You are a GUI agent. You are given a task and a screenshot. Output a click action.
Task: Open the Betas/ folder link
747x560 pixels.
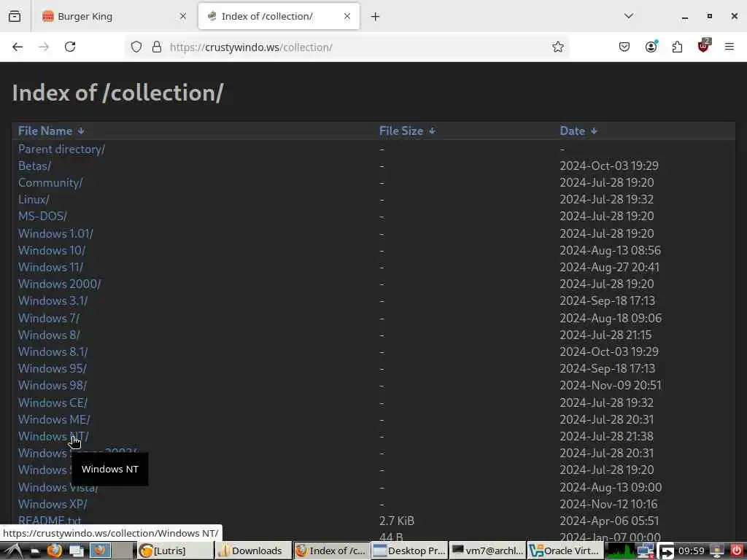[34, 166]
